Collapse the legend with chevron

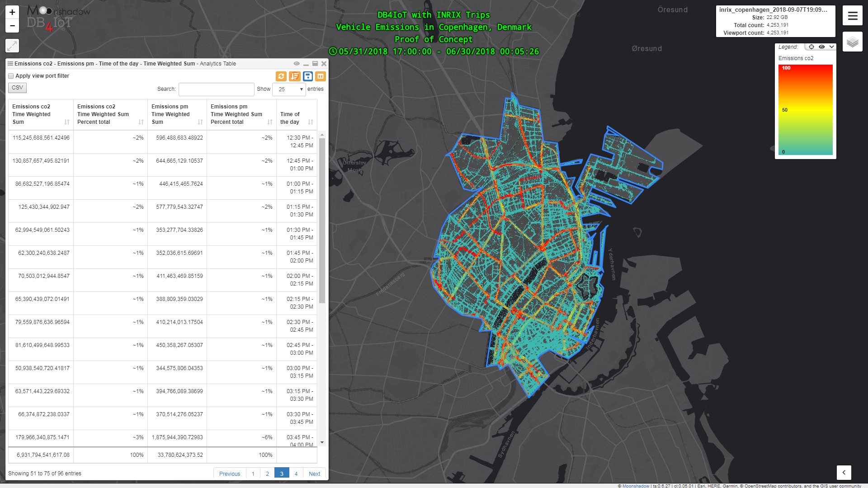pyautogui.click(x=831, y=47)
